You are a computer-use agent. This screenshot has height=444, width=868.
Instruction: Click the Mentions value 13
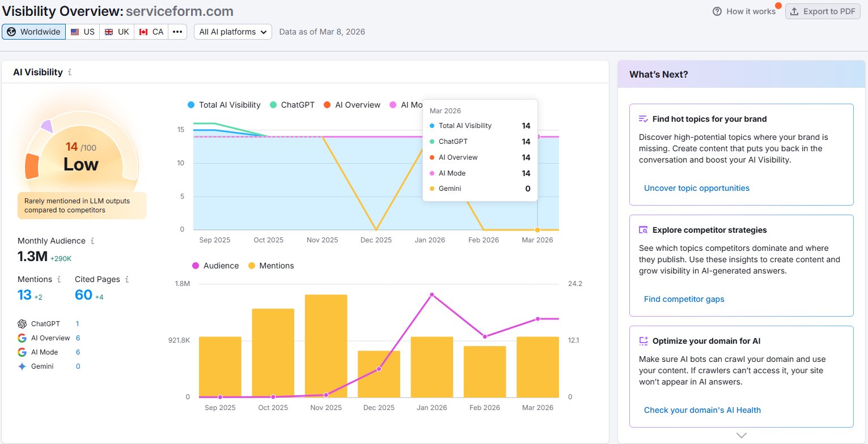coord(24,294)
